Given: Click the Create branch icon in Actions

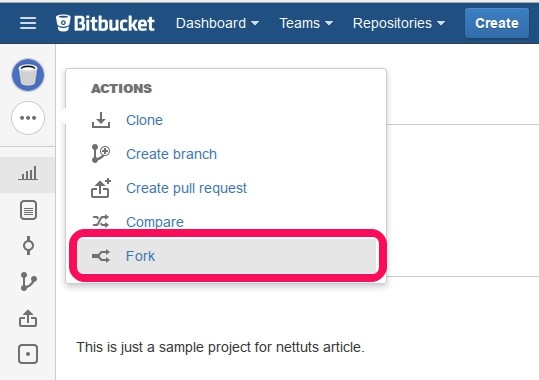Looking at the screenshot, I should (x=101, y=153).
